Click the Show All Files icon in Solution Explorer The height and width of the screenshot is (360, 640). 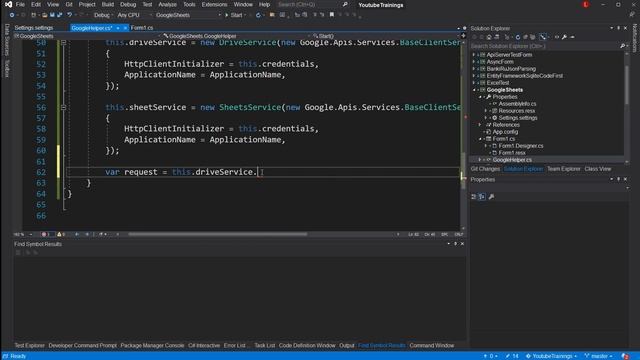coord(533,37)
